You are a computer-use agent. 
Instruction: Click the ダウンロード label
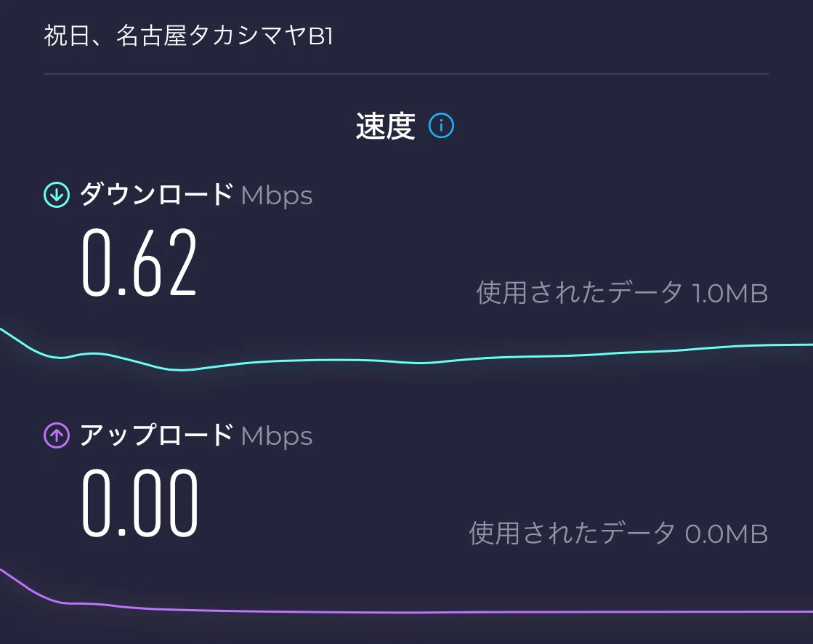point(156,195)
